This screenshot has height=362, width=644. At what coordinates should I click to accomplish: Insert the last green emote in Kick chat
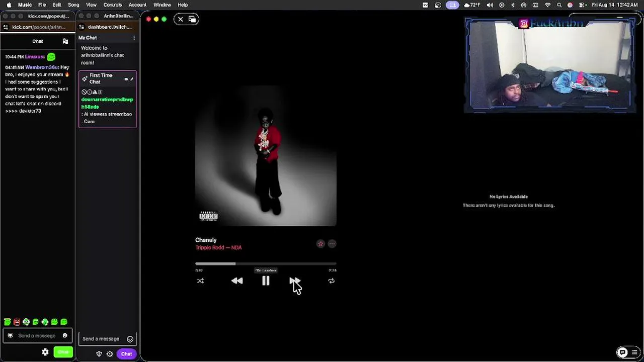tap(64, 322)
